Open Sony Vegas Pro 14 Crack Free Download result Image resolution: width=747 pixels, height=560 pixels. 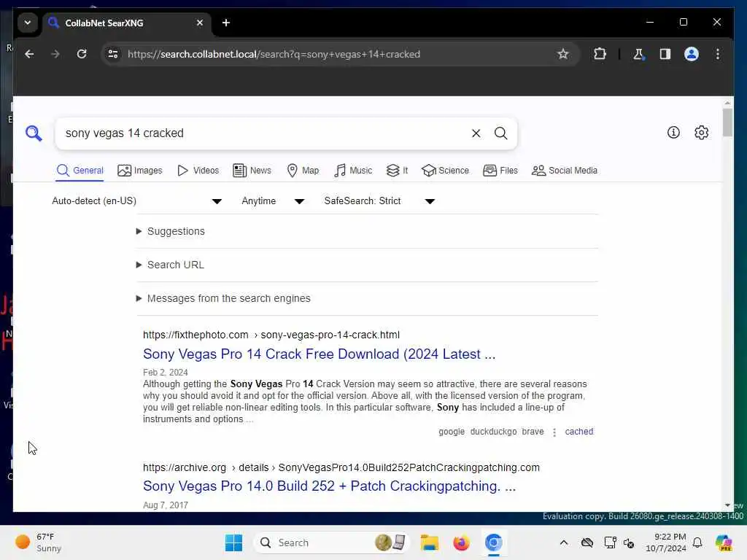(x=320, y=354)
